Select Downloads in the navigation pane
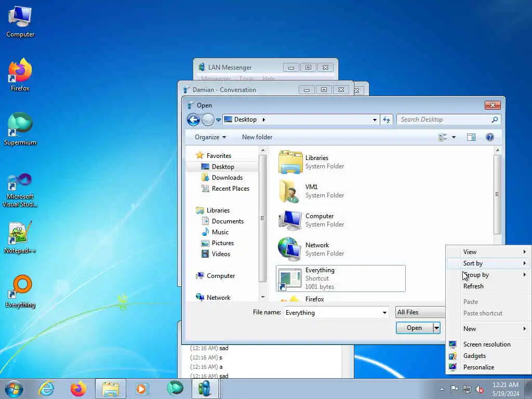Image resolution: width=532 pixels, height=399 pixels. pyautogui.click(x=227, y=178)
